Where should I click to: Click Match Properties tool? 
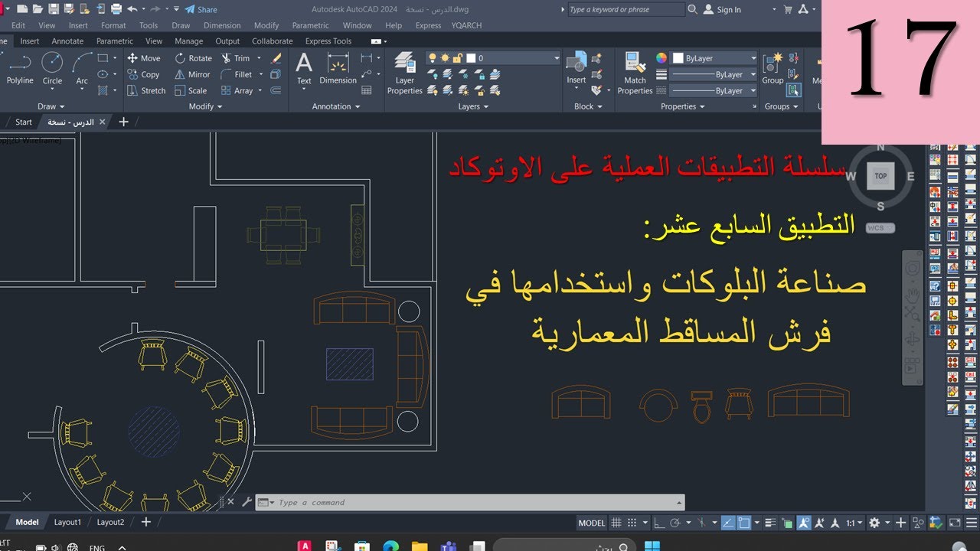coord(635,73)
